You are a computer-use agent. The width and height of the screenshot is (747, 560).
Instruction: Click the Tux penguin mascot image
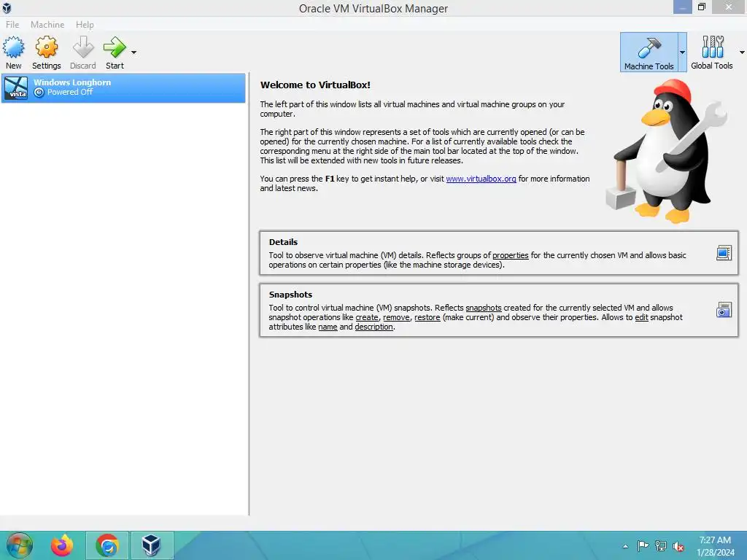pos(667,152)
